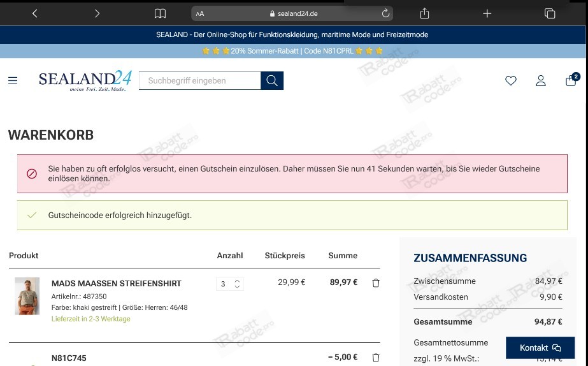This screenshot has width=588, height=366.
Task: Click the SEALAND24 logo
Action: coord(85,81)
